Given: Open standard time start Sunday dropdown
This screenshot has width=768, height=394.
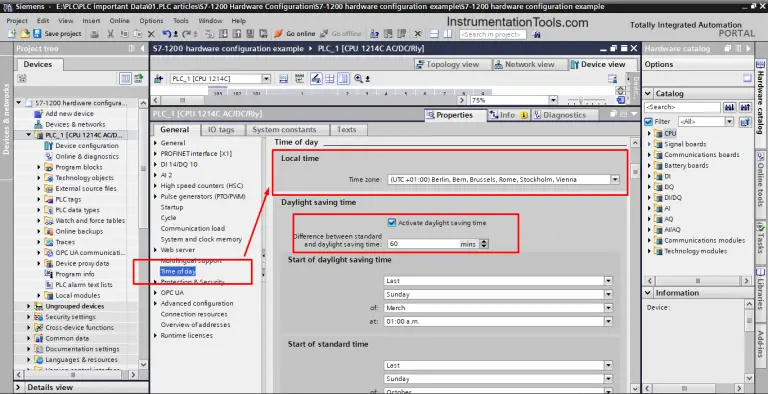Looking at the screenshot, I should pyautogui.click(x=608, y=379).
